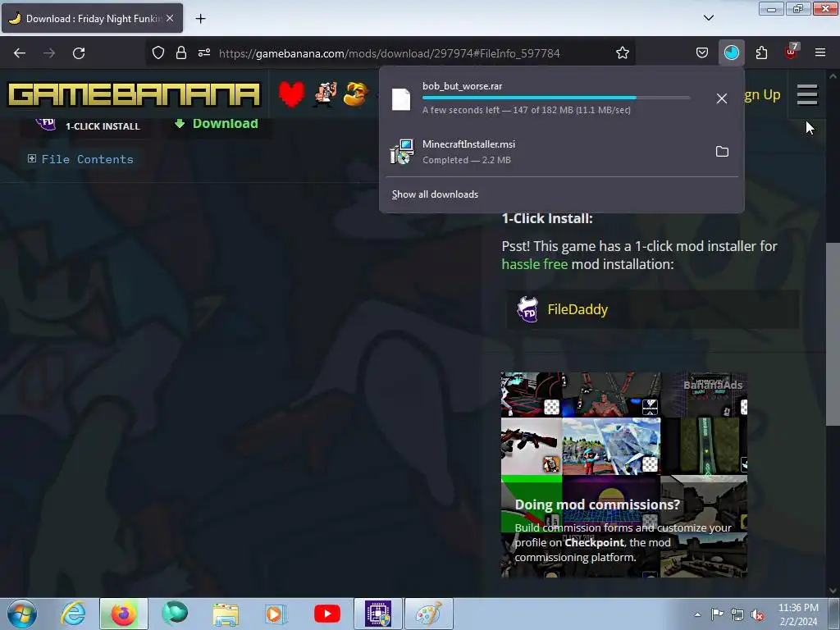Click the scrollbar down arrow

833,591
